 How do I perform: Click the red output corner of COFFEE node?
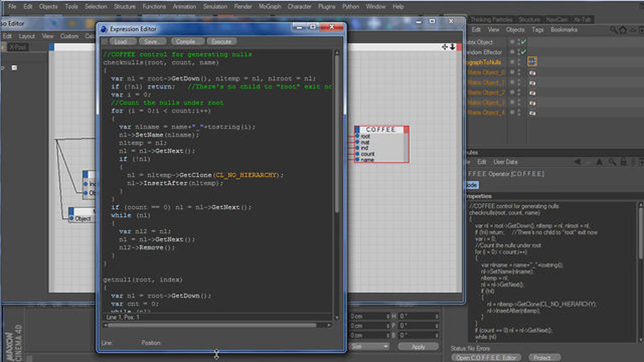coord(406,130)
